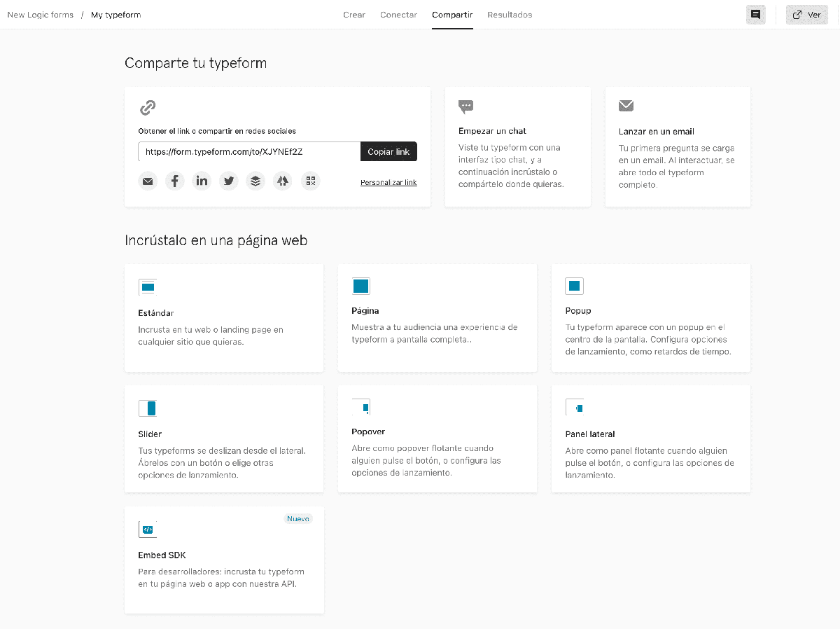Switch to the Crear tab
Image resolution: width=840 pixels, height=629 pixels.
[354, 14]
